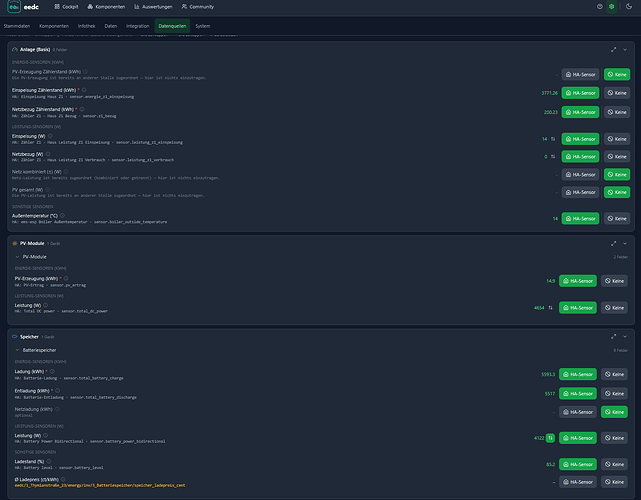Click HA-Sensor for Einspeisung (W)
Image resolution: width=641 pixels, height=500 pixels.
pyautogui.click(x=580, y=139)
